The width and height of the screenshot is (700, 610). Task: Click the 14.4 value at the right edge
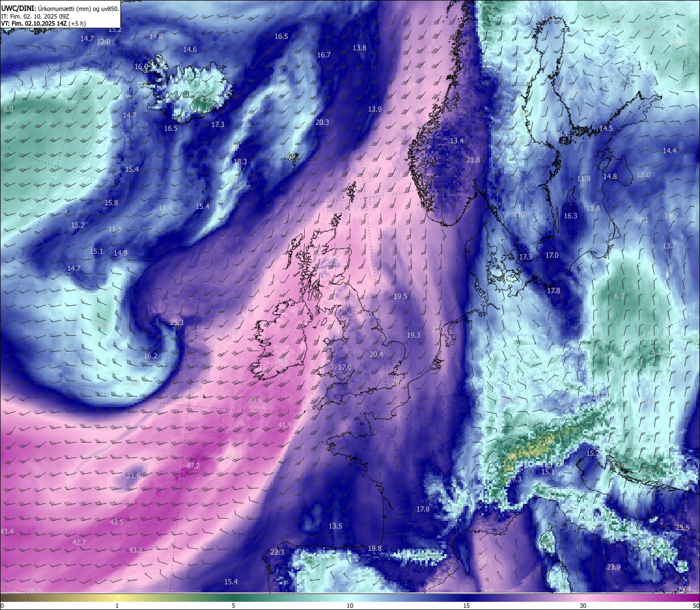point(669,151)
